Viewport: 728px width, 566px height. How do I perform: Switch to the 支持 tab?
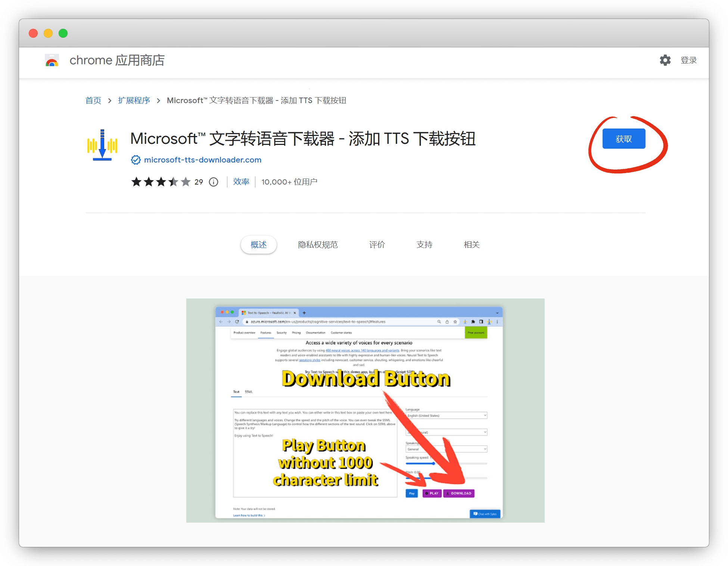[x=424, y=245]
